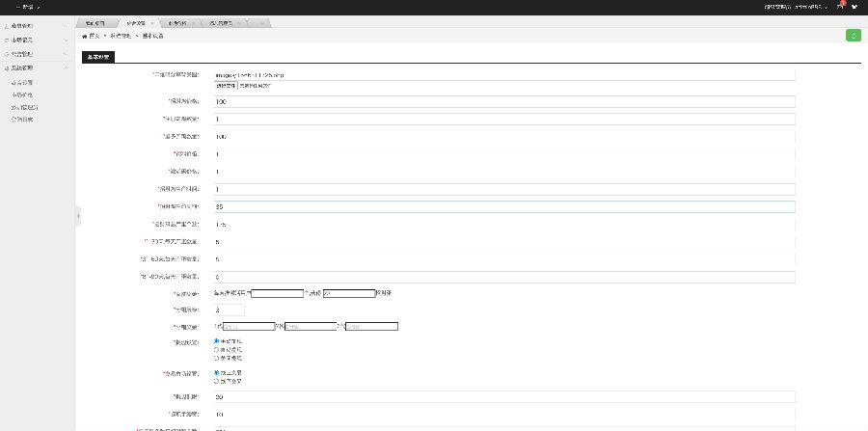This screenshot has height=431, width=868.
Task: Click the rightmost icon in top bar
Action: pyautogui.click(x=854, y=7)
